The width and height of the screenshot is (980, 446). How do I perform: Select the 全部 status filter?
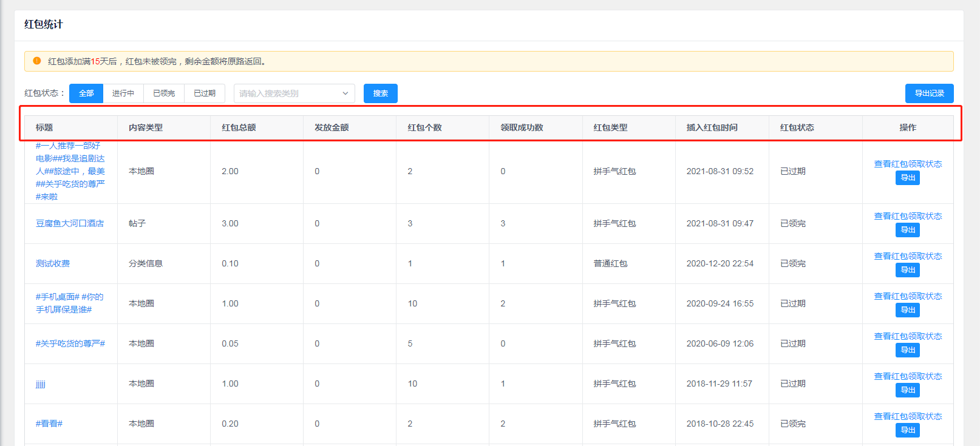(x=86, y=93)
